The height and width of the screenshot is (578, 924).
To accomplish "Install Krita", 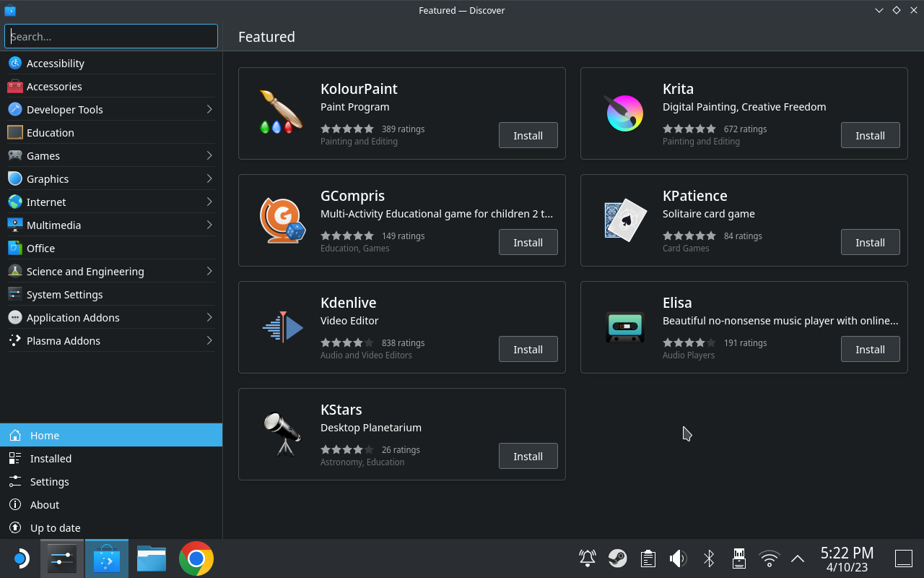I will [x=871, y=135].
